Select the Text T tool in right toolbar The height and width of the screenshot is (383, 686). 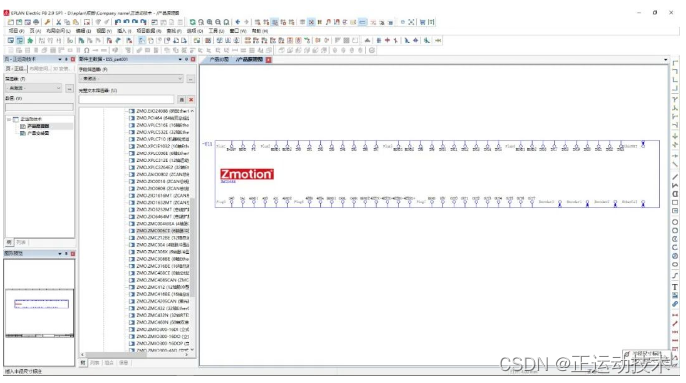[x=675, y=287]
